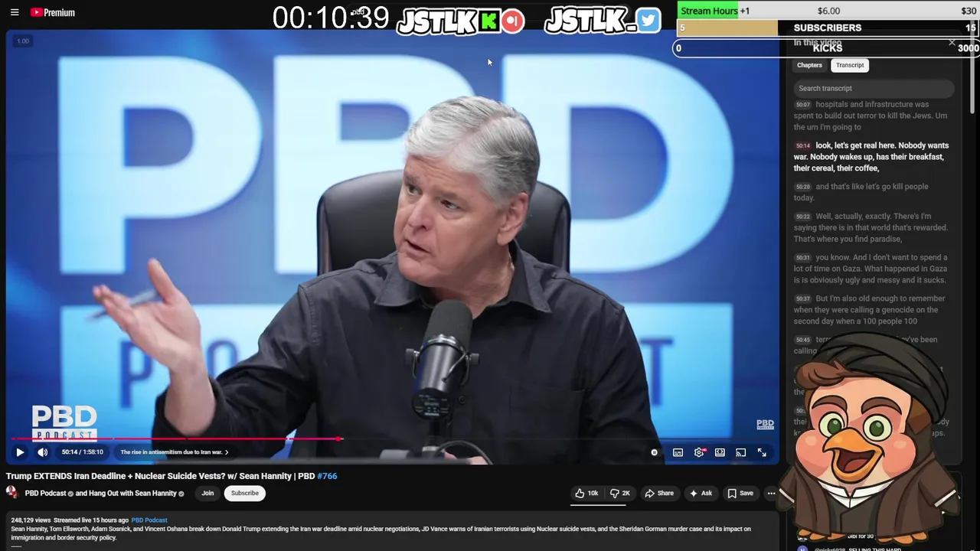Click the 248,129 views count
980x551 pixels.
click(31, 520)
